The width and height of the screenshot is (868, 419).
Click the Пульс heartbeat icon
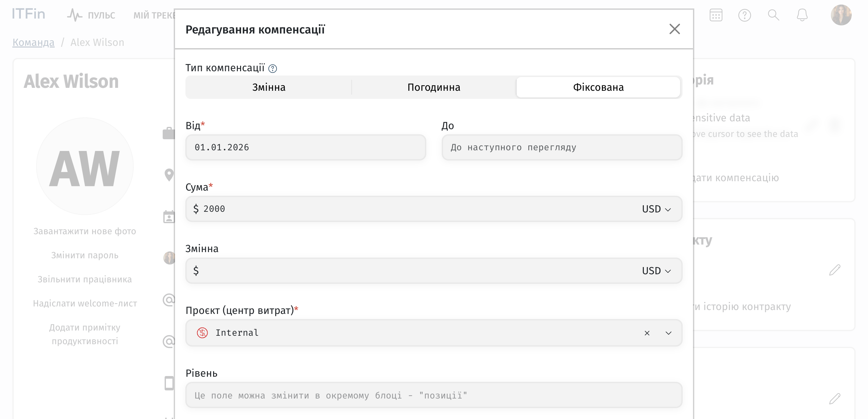(x=75, y=15)
